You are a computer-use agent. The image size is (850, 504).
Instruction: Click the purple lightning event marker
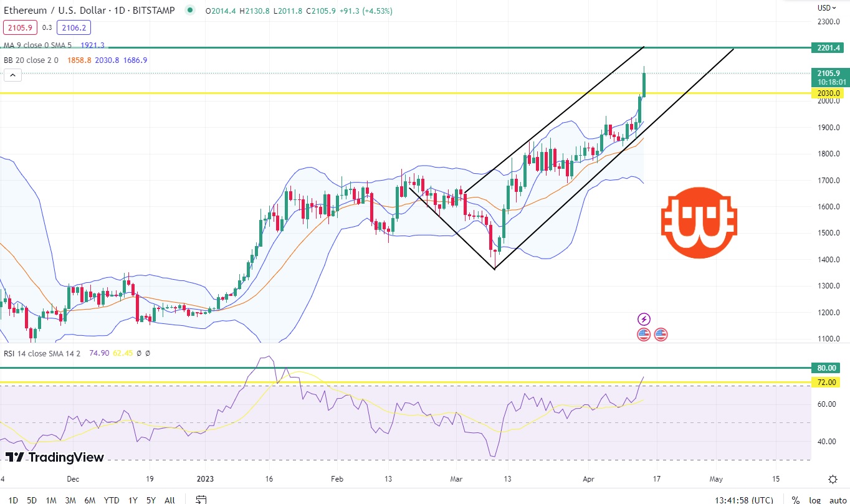point(644,319)
